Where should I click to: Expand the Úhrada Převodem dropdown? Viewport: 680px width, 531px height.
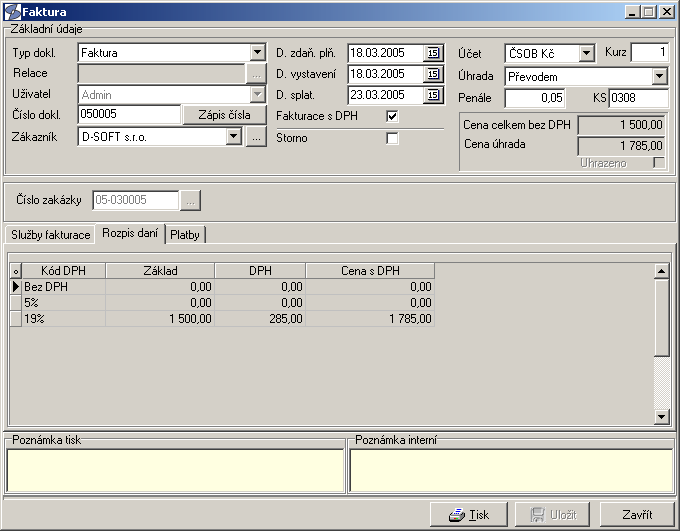click(x=659, y=76)
